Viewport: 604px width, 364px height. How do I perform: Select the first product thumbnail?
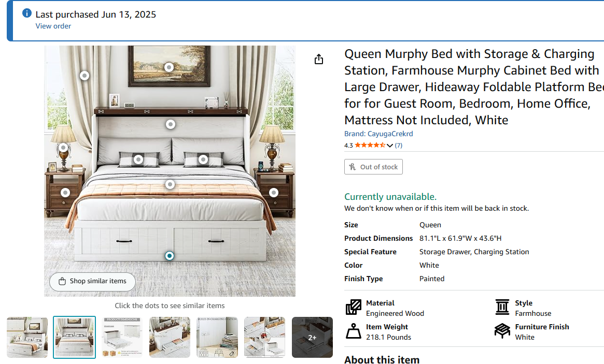pos(27,337)
